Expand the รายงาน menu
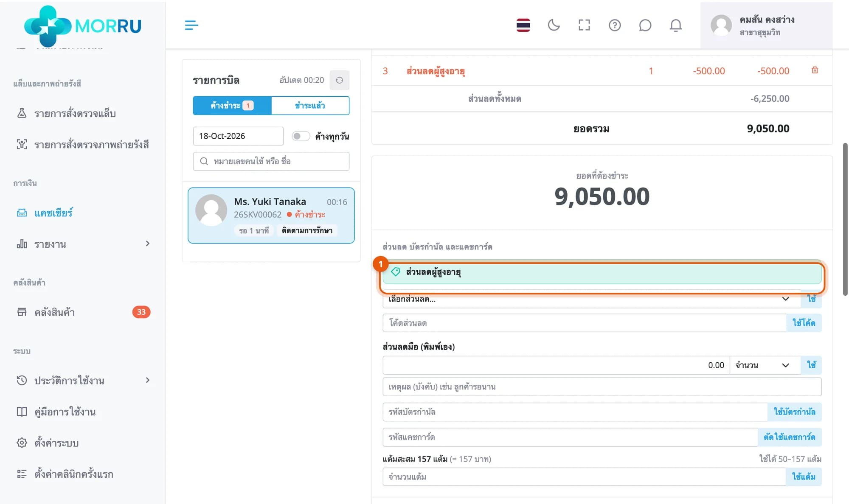The image size is (849, 504). (x=83, y=244)
